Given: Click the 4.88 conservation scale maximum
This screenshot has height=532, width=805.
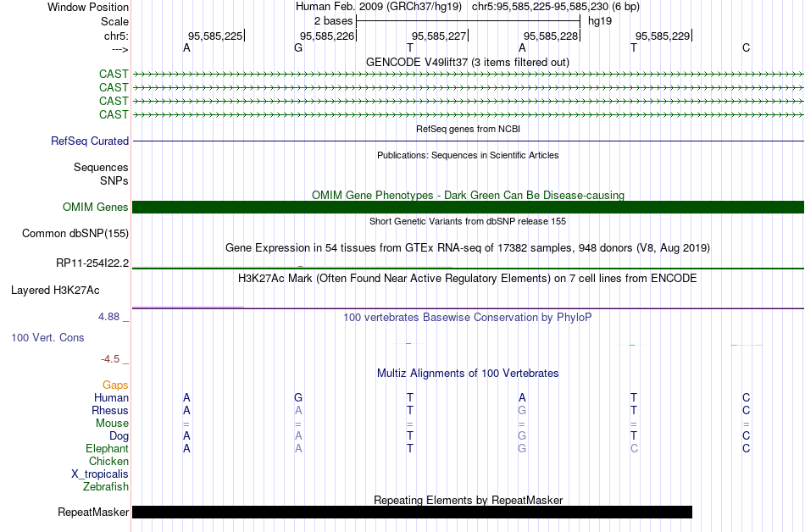Looking at the screenshot, I should pyautogui.click(x=108, y=317).
